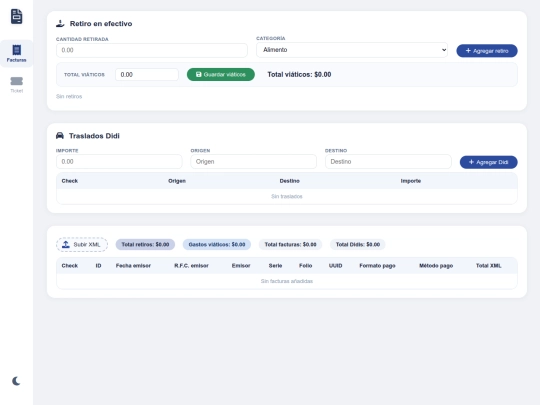Open the Facturas sidebar section
Screen dimensions: 540x405
tap(17, 53)
